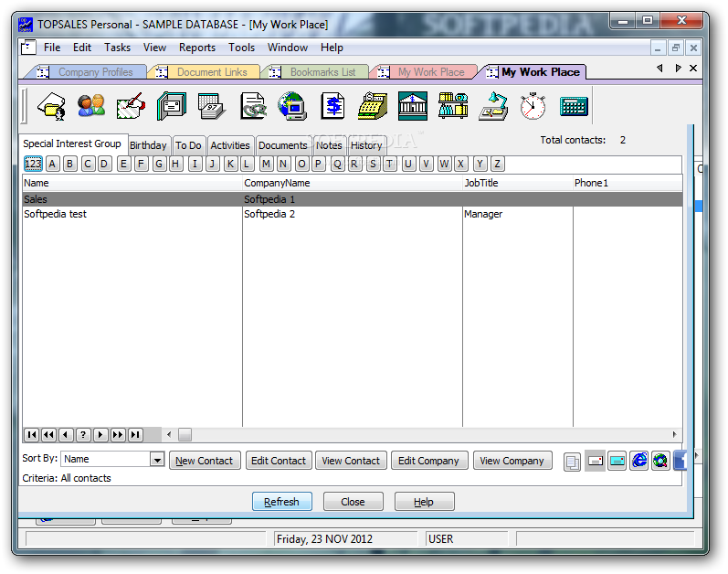
Task: Filter contacts by letter B
Action: click(69, 164)
